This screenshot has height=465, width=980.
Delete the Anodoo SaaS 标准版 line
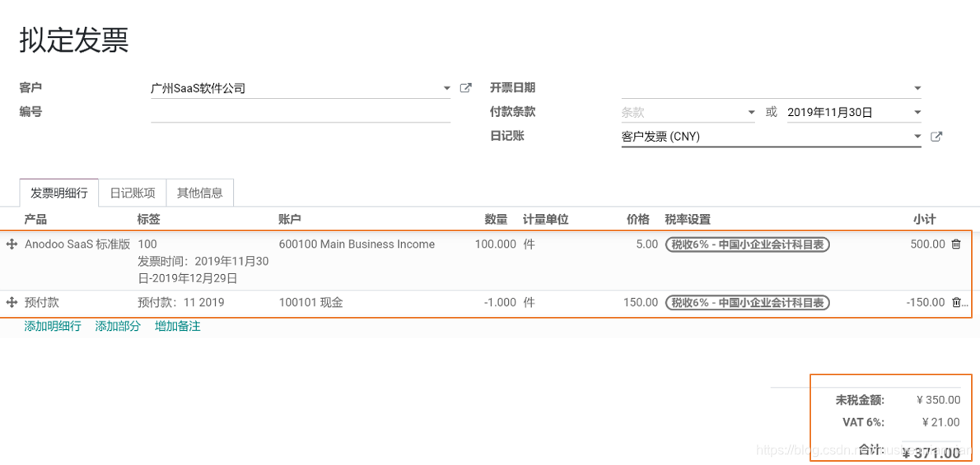955,244
